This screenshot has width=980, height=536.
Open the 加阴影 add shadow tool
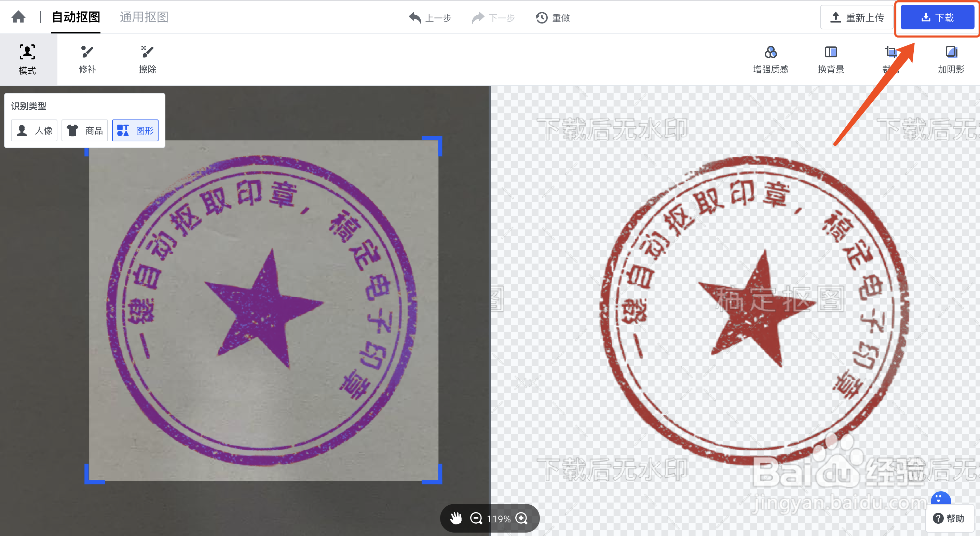tap(951, 60)
